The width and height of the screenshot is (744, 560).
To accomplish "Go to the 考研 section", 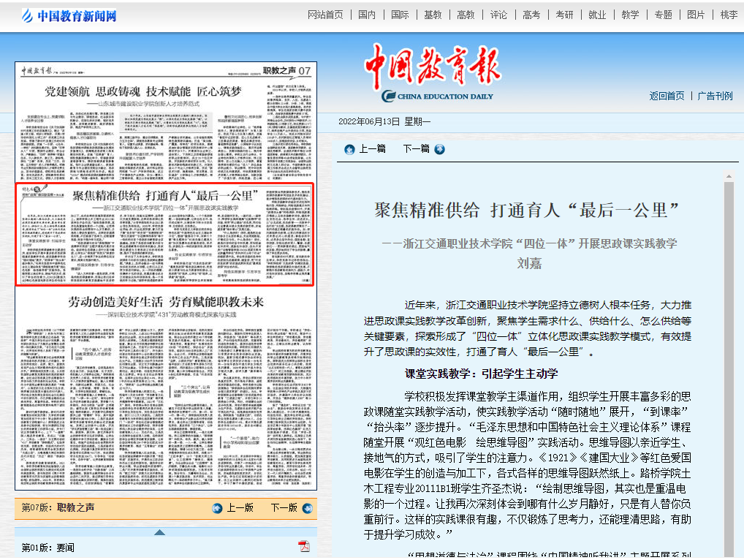I will [564, 15].
